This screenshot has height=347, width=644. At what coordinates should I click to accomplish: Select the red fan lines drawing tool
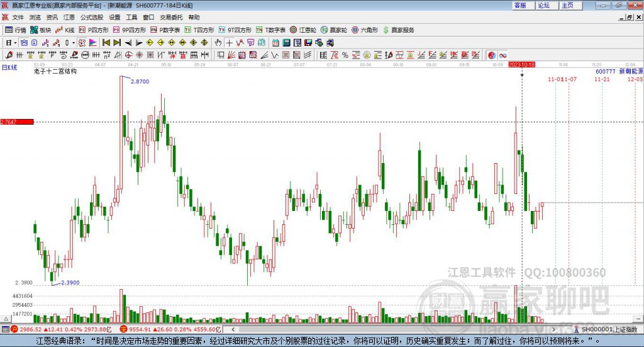pos(231,55)
